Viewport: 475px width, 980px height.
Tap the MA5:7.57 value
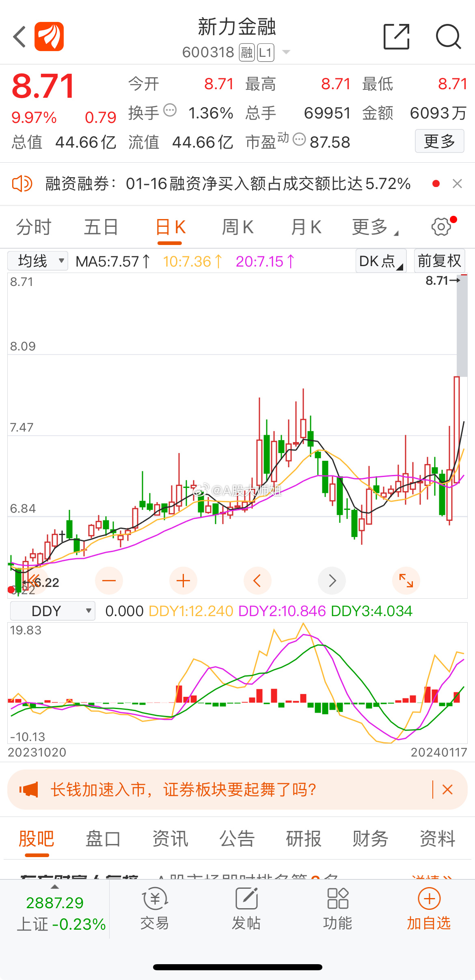point(113,262)
